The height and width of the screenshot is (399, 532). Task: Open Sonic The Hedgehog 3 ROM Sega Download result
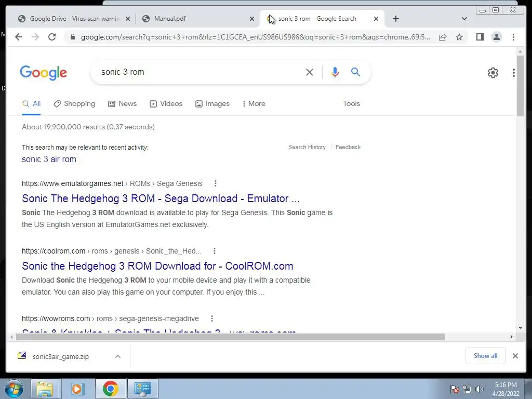[x=161, y=198]
